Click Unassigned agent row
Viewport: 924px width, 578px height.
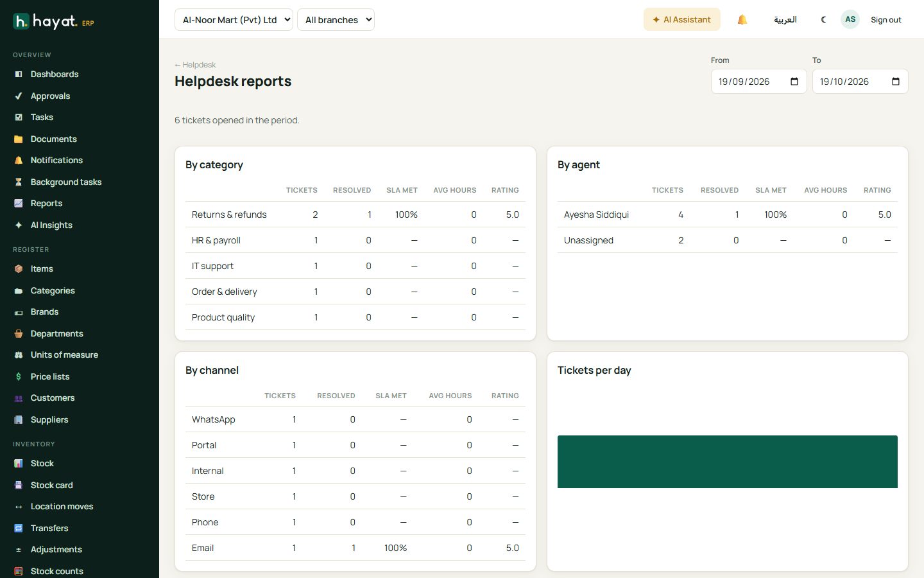[x=728, y=240]
